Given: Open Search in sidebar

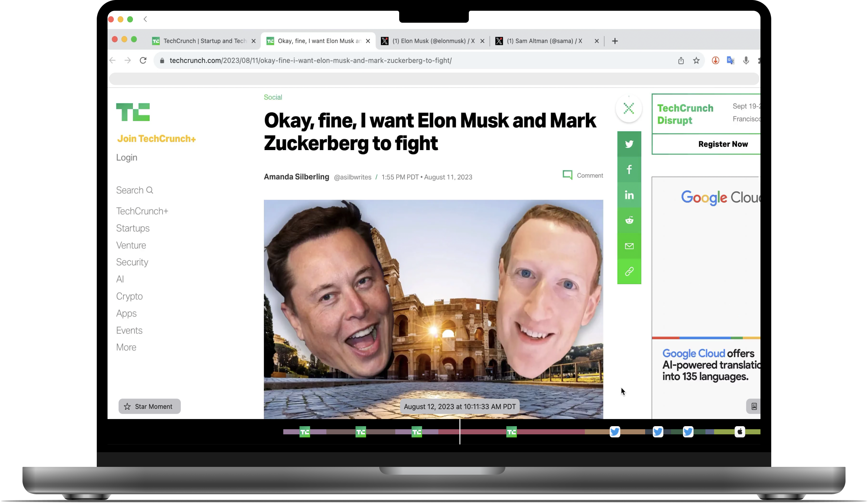Looking at the screenshot, I should [134, 190].
